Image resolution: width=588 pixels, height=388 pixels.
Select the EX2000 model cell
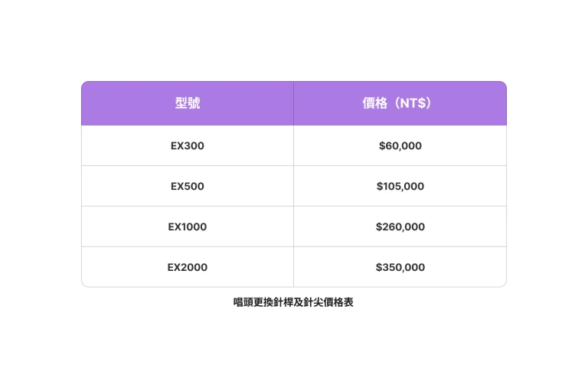(x=188, y=267)
